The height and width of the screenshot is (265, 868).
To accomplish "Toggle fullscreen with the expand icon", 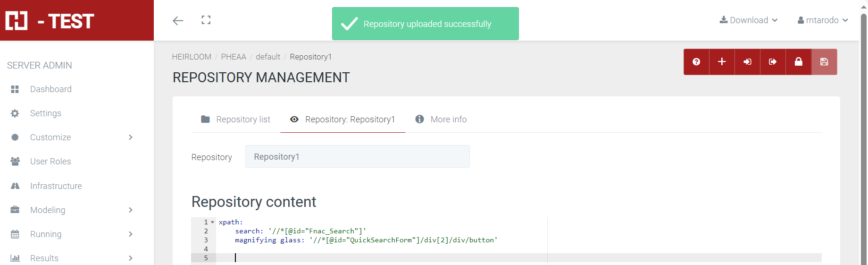I will coord(206,20).
